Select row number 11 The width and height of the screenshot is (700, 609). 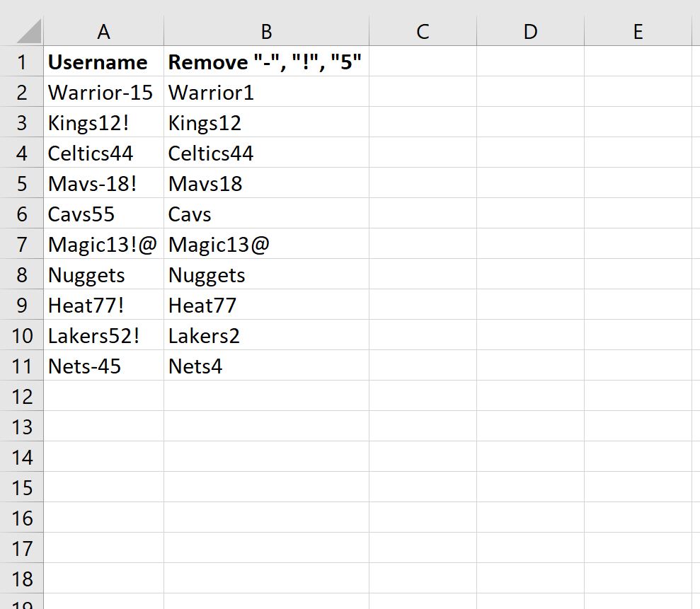22,366
